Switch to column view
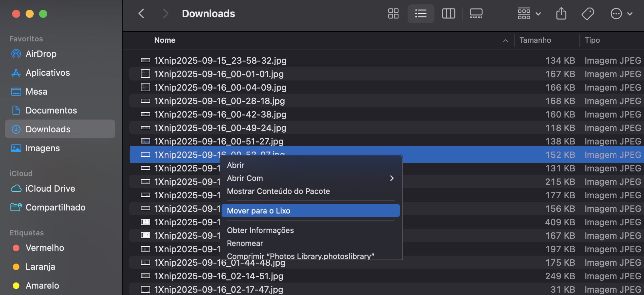 (448, 13)
